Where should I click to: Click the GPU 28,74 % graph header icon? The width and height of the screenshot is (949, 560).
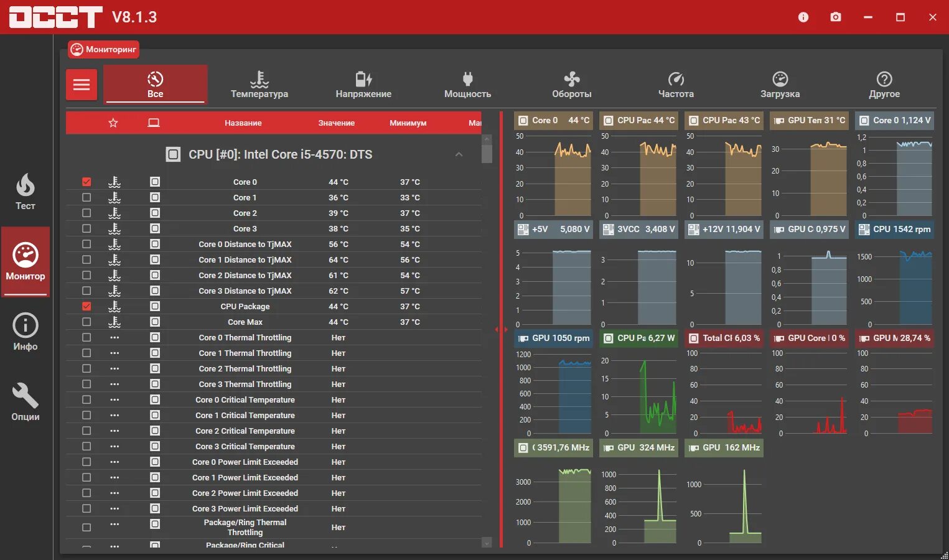[864, 338]
